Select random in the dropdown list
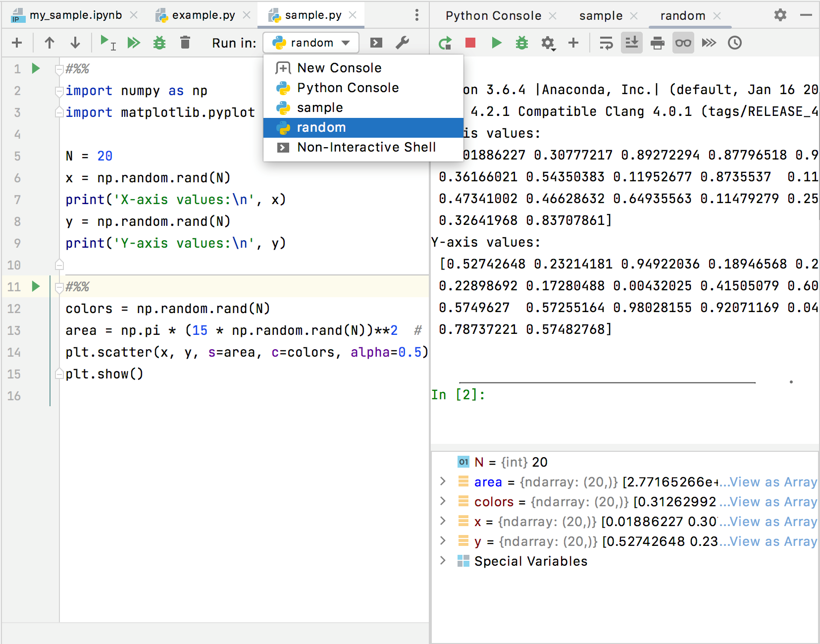 (x=363, y=127)
